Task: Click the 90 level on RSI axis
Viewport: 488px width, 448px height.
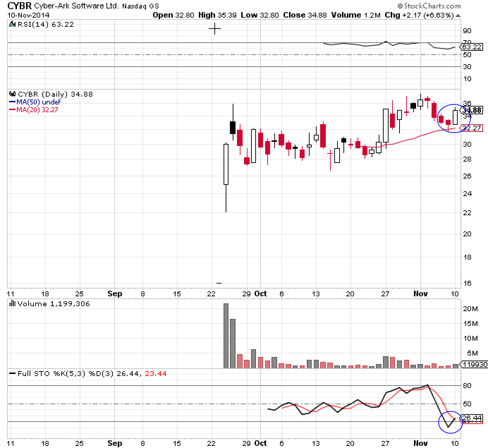Action: [x=467, y=31]
